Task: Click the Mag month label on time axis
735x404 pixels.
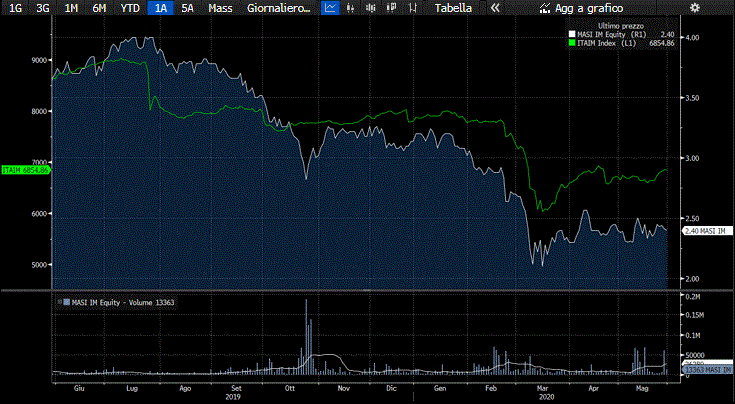Action: point(641,389)
